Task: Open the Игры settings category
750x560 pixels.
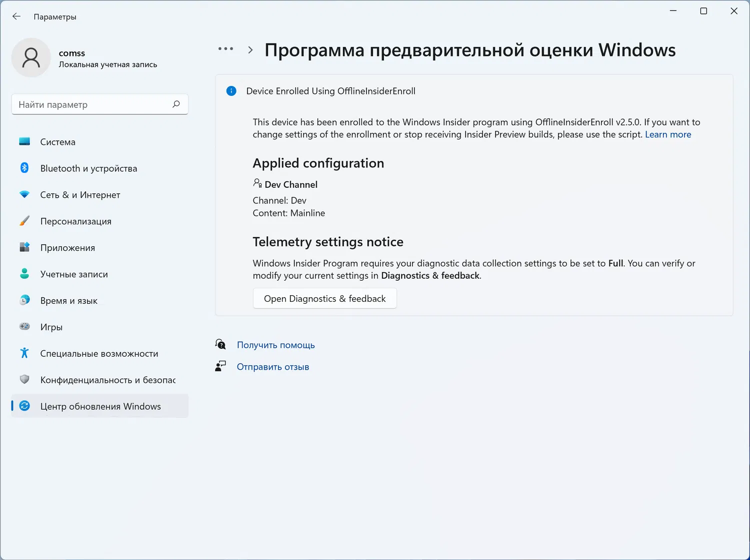Action: coord(100,327)
